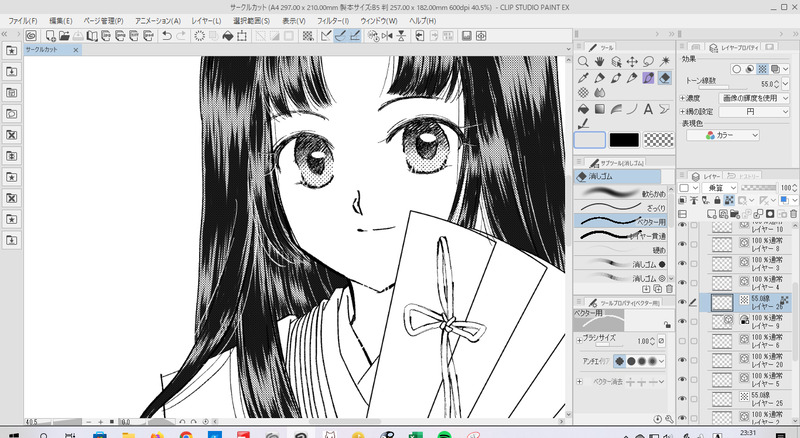Hide layer レイヤー 9 via eye icon
This screenshot has height=438, width=800.
click(x=682, y=322)
